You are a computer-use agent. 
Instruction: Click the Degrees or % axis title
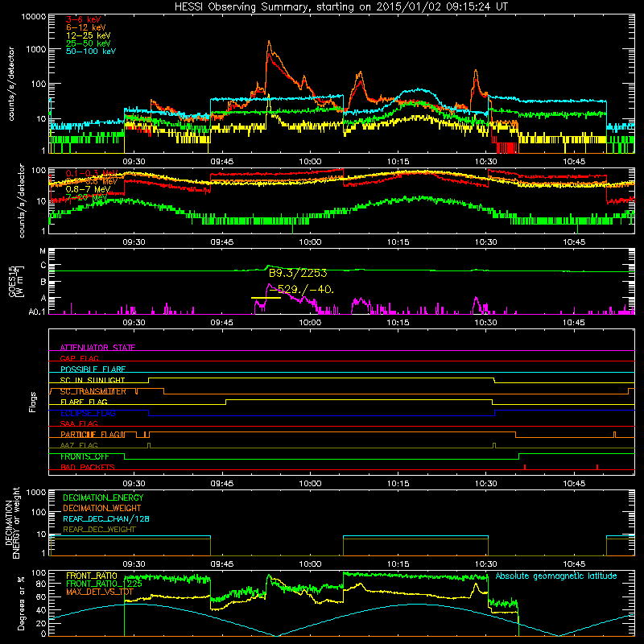click(21, 603)
